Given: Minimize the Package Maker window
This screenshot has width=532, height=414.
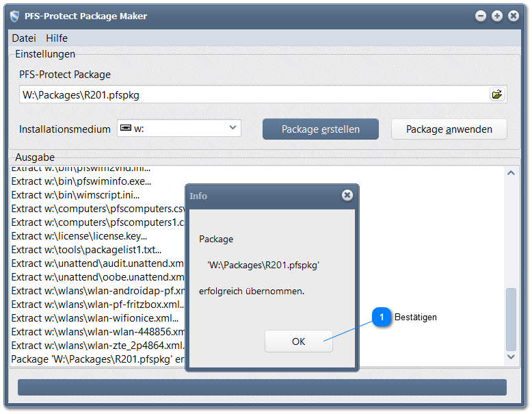Looking at the screenshot, I should 481,16.
